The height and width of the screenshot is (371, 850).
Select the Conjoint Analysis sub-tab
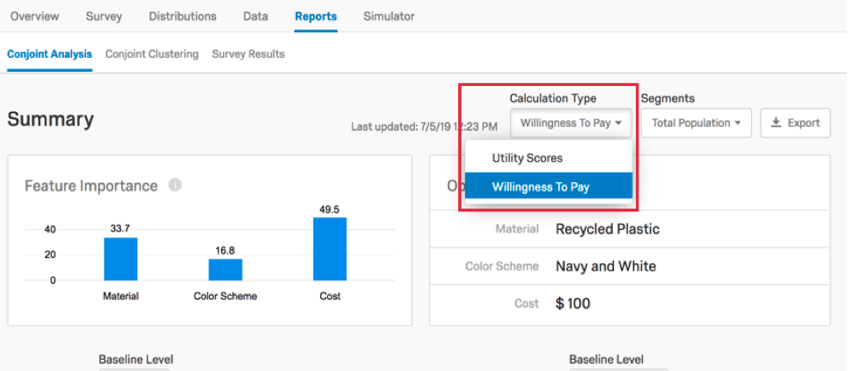(49, 54)
